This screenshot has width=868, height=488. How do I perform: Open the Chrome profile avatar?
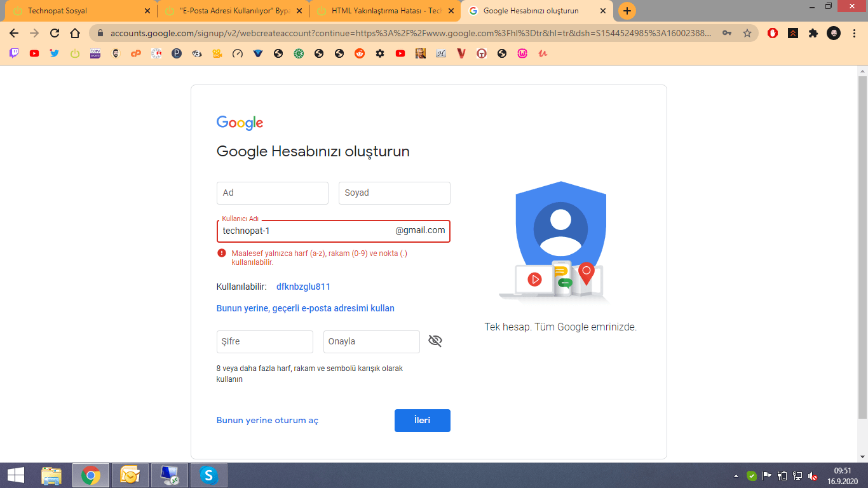coord(834,33)
